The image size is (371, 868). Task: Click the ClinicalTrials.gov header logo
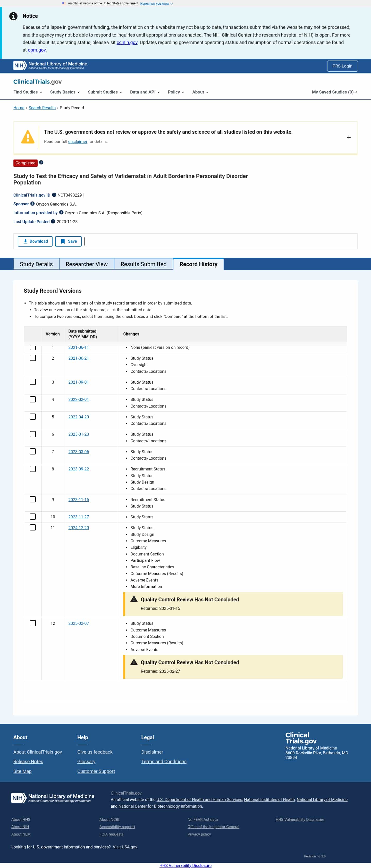tap(37, 81)
